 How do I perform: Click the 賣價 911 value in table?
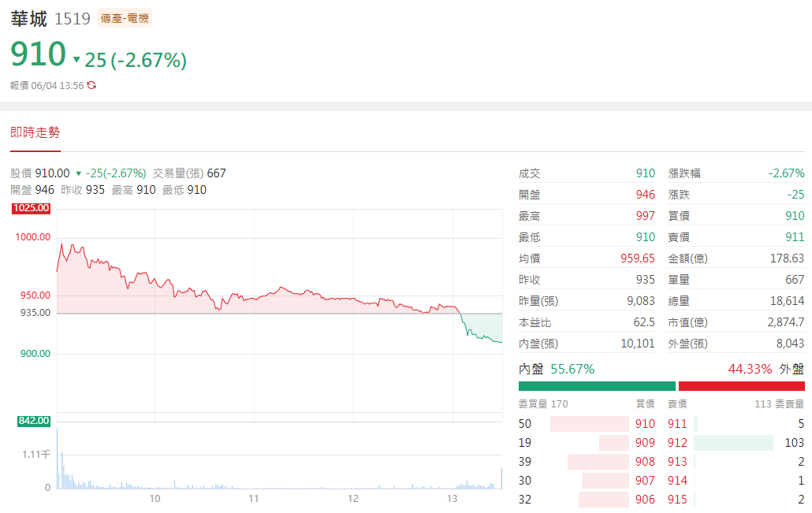point(795,237)
